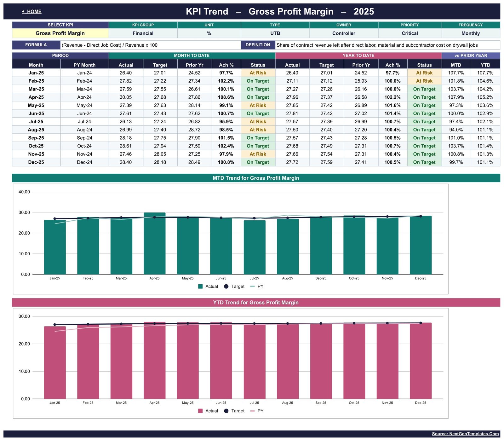Image resolution: width=504 pixels, height=441 pixels.
Task: Click MTD Ach % 95.9% cell
Action: 226,121
